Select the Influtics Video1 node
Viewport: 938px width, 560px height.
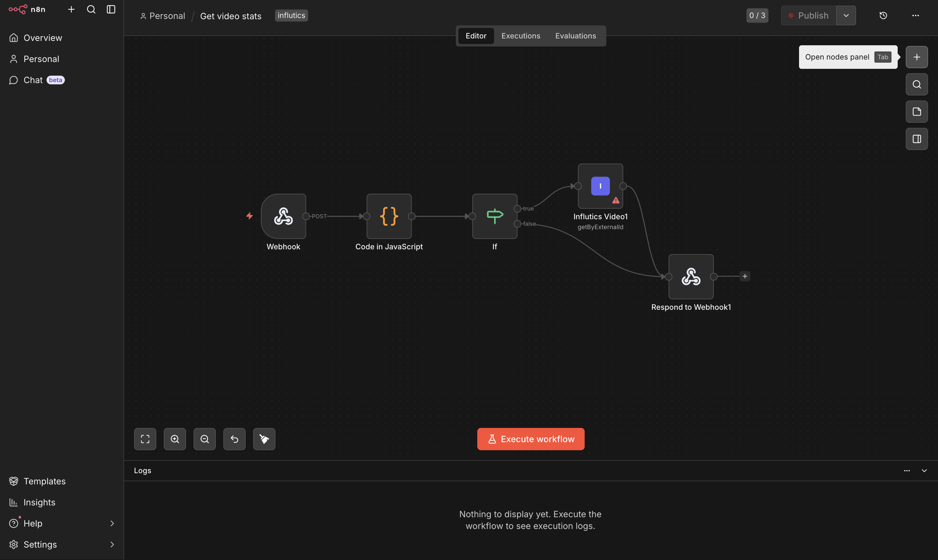click(600, 186)
